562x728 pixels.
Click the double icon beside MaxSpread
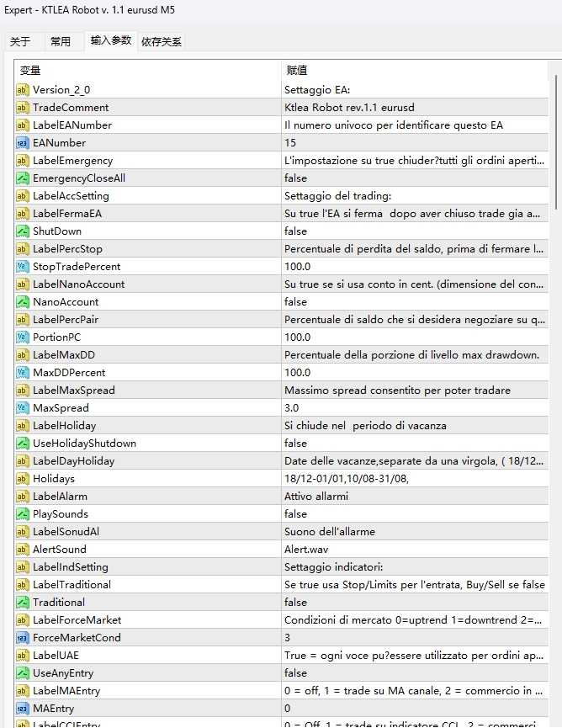pyautogui.click(x=22, y=407)
